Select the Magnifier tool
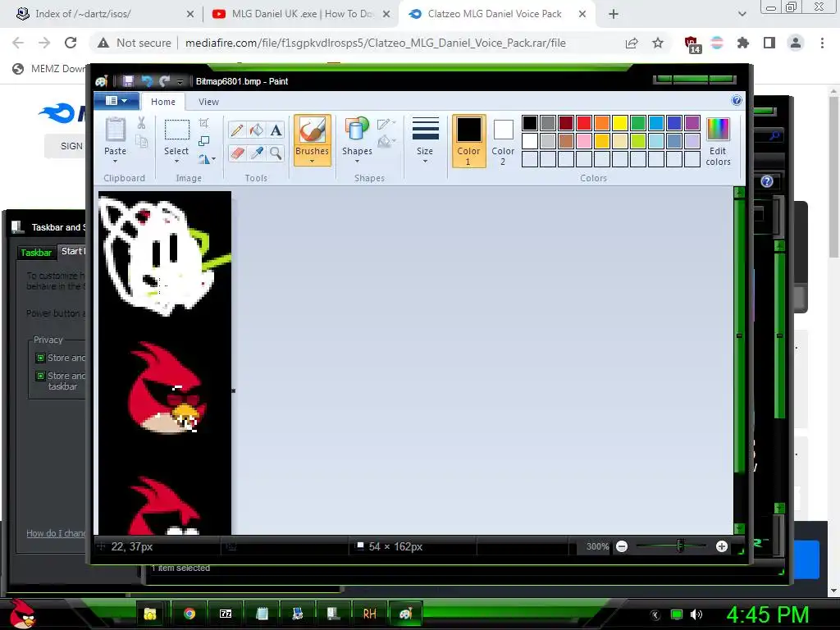The width and height of the screenshot is (840, 630). (276, 153)
